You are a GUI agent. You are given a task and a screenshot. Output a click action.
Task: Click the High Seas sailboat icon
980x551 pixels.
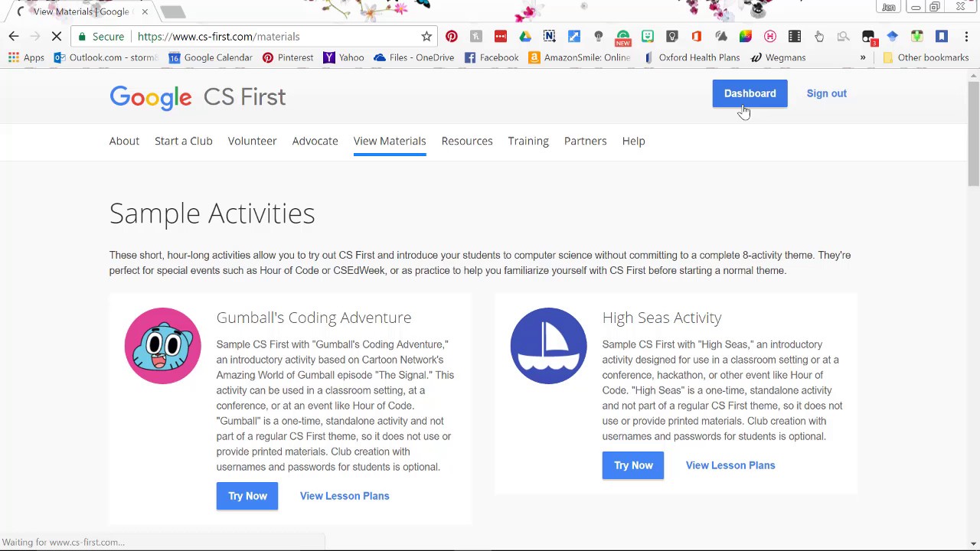pyautogui.click(x=549, y=346)
